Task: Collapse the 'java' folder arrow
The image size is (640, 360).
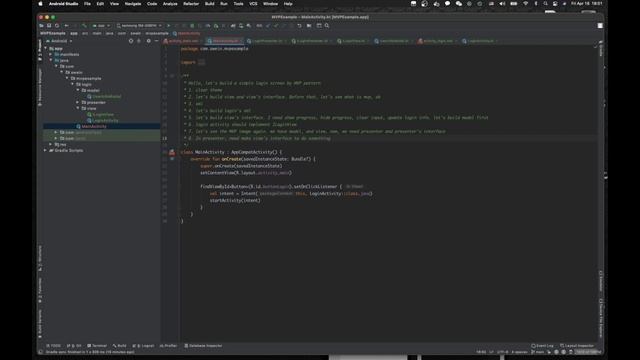Action: pyautogui.click(x=51, y=60)
